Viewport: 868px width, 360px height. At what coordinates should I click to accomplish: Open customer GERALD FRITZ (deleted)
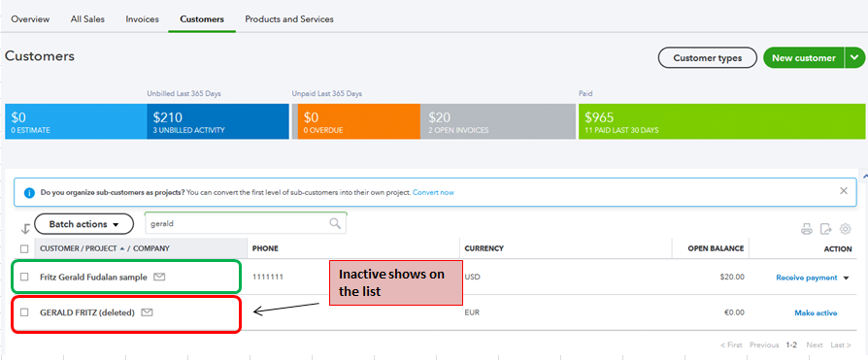[87, 312]
